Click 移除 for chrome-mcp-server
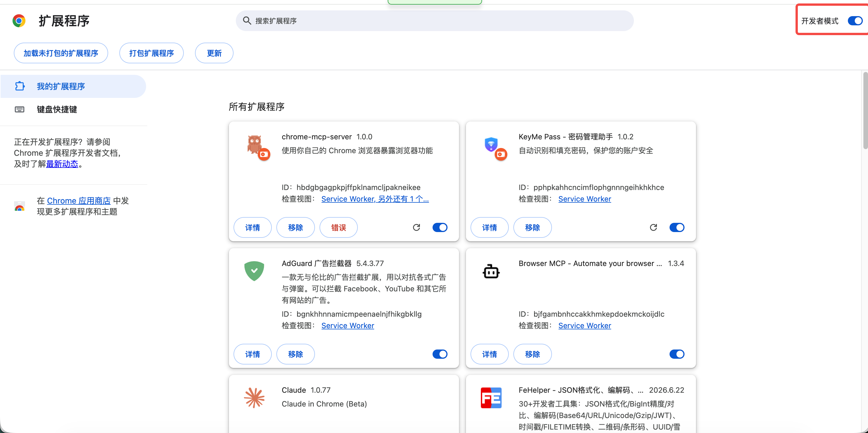Screen dimensions: 868x433 pos(295,227)
